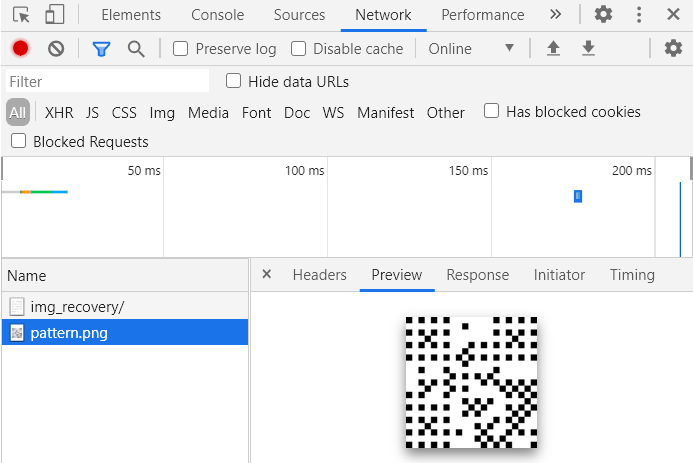Screen dimensions: 693x463
Task: Click the blue request marker near 200 ms
Action: 578,196
